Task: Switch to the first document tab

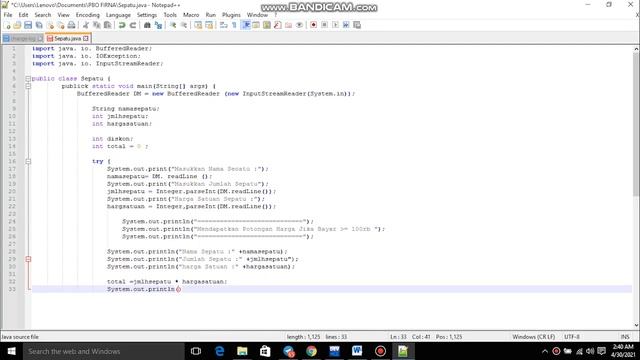Action: (x=22, y=38)
